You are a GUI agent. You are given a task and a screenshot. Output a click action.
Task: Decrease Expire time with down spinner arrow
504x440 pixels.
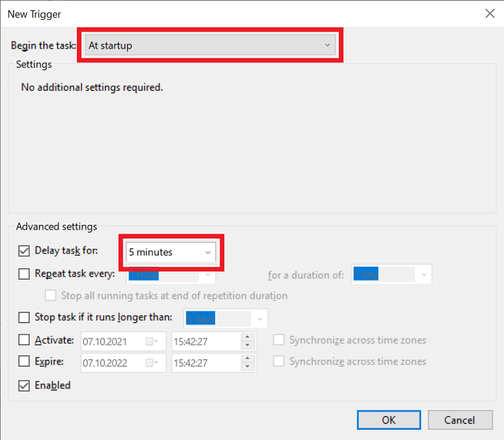point(248,367)
